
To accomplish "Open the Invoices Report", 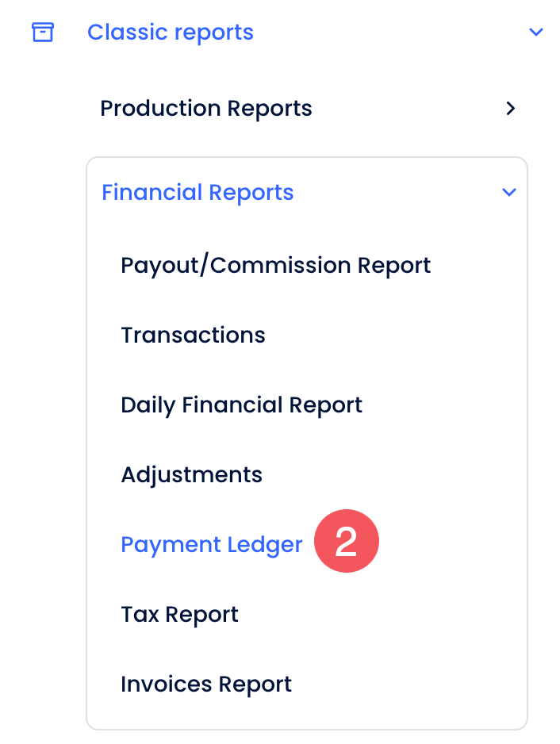I will click(x=206, y=685).
